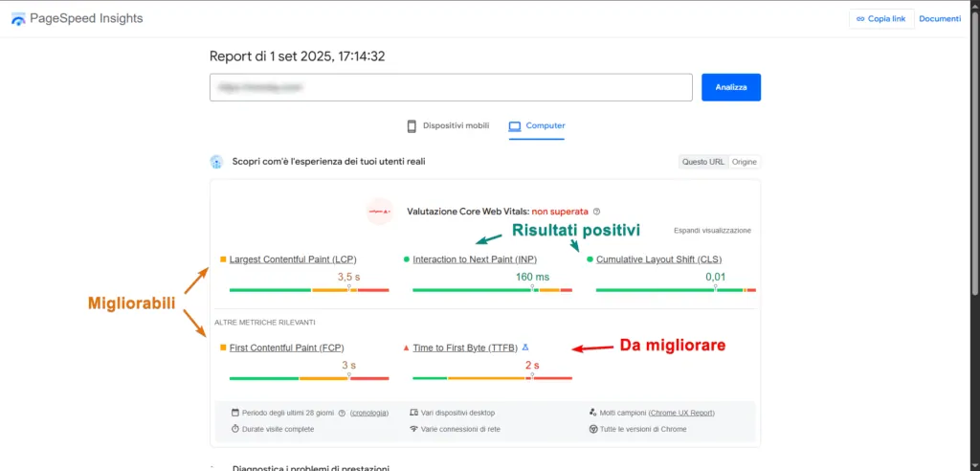Screen dimensions: 980x471
Task: Click the help icon next to 28 giorni
Action: tap(342, 413)
